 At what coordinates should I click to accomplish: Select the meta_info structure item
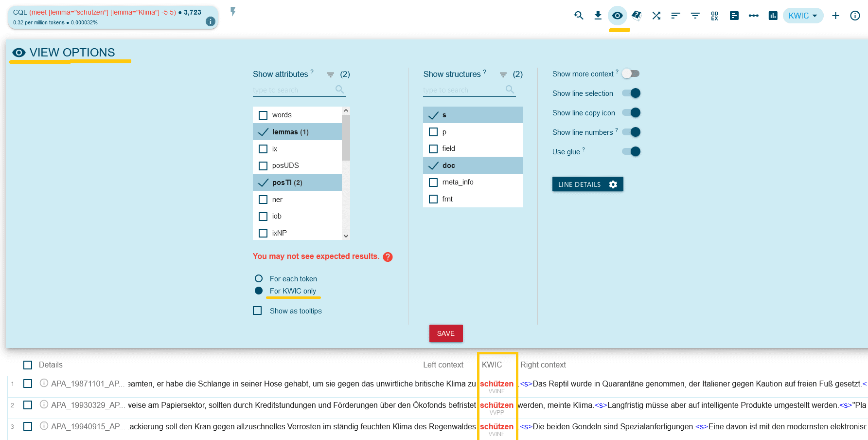[x=457, y=182]
